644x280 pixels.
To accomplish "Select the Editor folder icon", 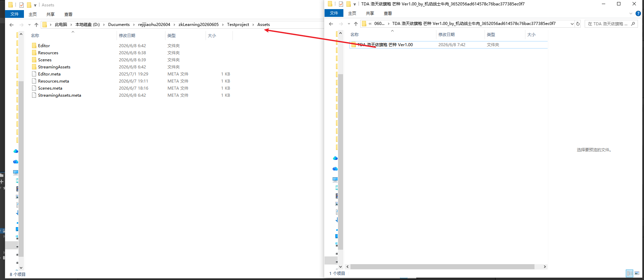I will (34, 45).
